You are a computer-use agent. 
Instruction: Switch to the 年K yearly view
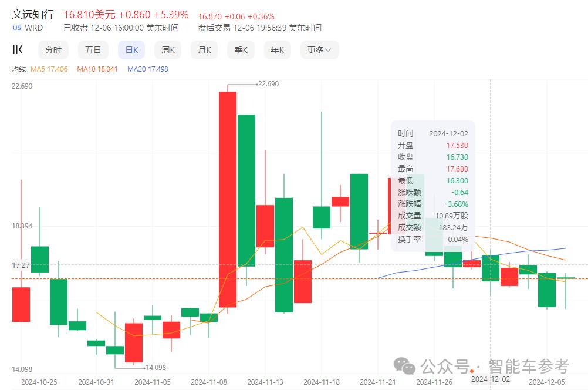coord(277,50)
